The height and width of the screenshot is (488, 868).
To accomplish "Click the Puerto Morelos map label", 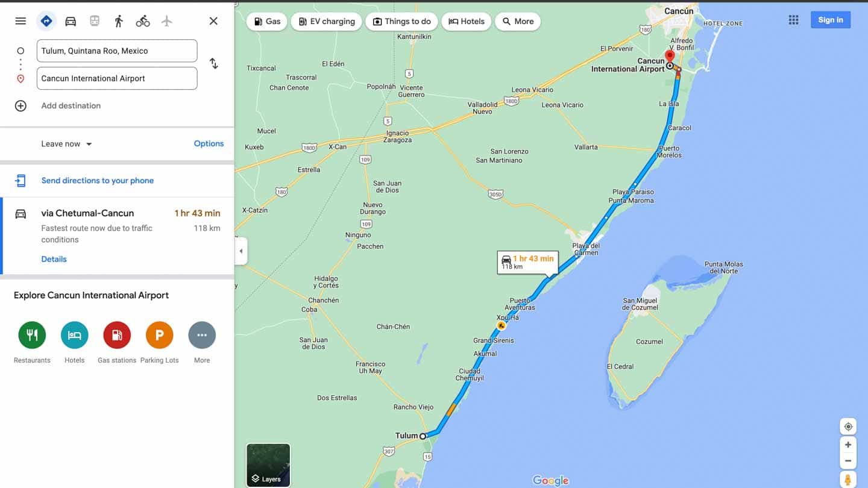I will (670, 151).
